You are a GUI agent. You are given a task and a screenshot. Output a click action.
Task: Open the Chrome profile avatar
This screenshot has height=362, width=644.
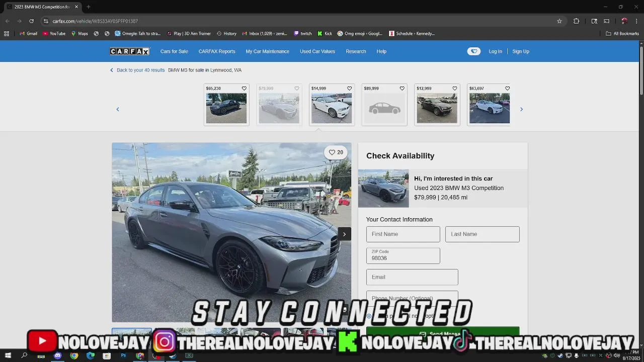coord(624,21)
